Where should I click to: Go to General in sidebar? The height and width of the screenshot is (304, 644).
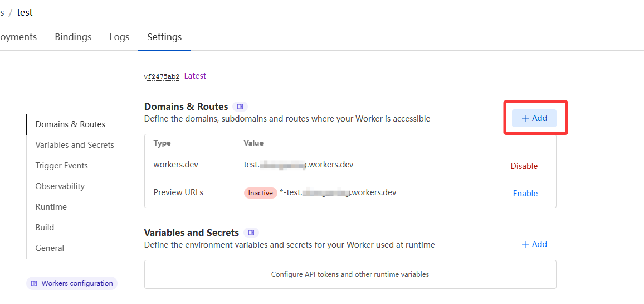(50, 248)
